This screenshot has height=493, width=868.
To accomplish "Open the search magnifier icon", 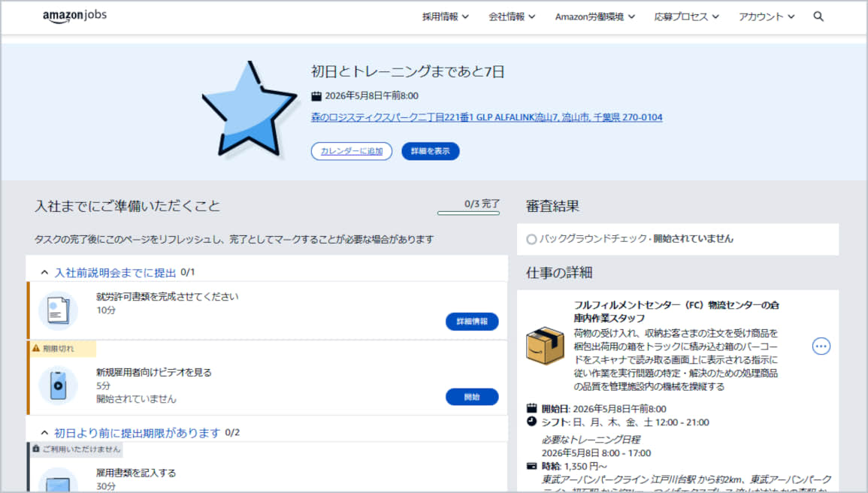I will coord(818,17).
